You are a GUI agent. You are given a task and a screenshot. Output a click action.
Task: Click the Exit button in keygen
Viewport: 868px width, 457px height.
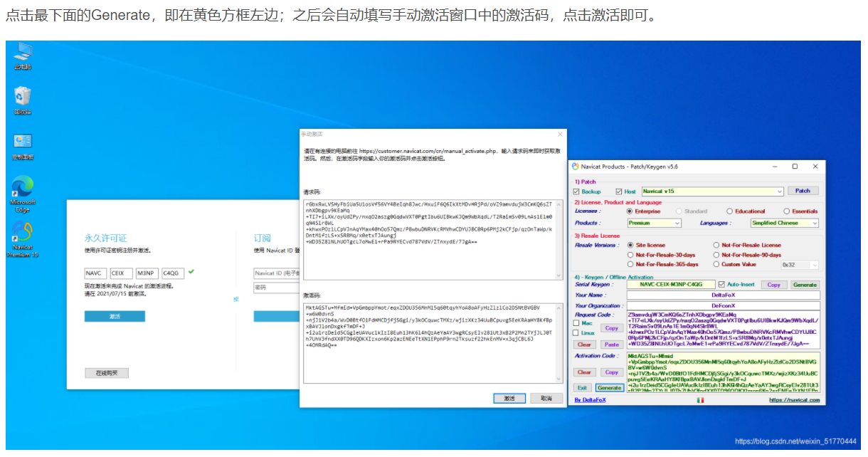pos(582,388)
